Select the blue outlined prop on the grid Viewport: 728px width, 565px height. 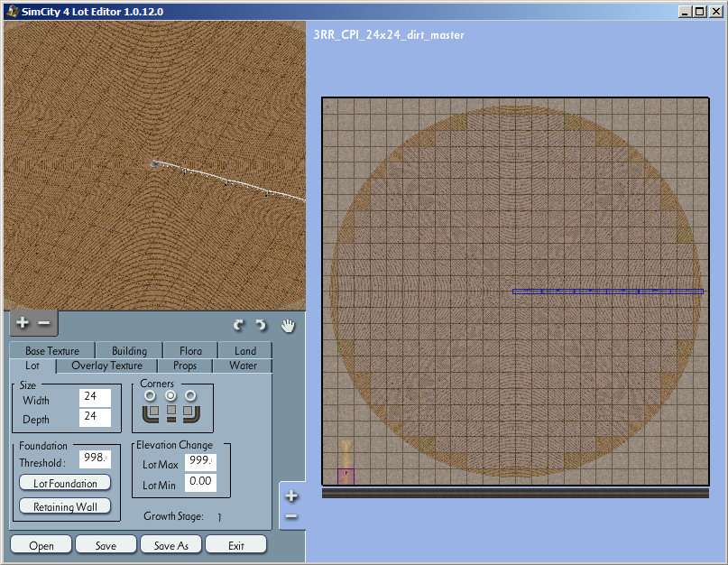tap(608, 292)
